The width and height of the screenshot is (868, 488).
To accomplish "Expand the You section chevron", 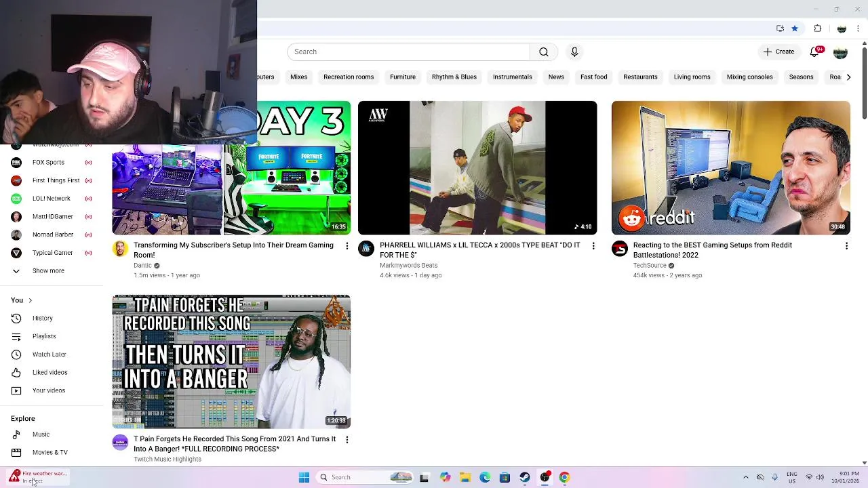I will click(x=30, y=300).
